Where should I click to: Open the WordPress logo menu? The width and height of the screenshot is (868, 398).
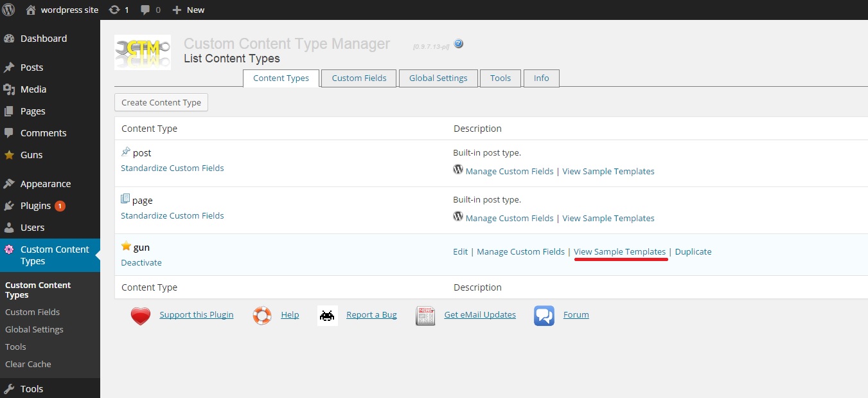tap(8, 10)
